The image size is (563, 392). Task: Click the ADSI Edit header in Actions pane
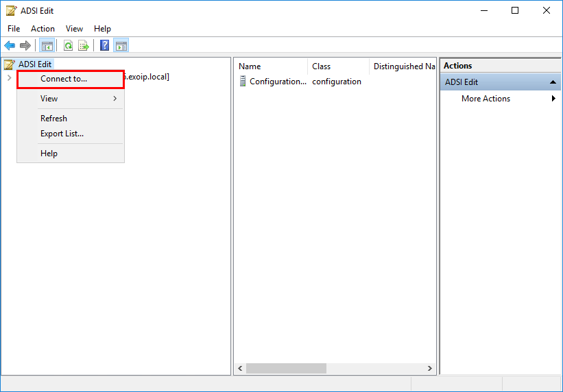[x=500, y=82]
